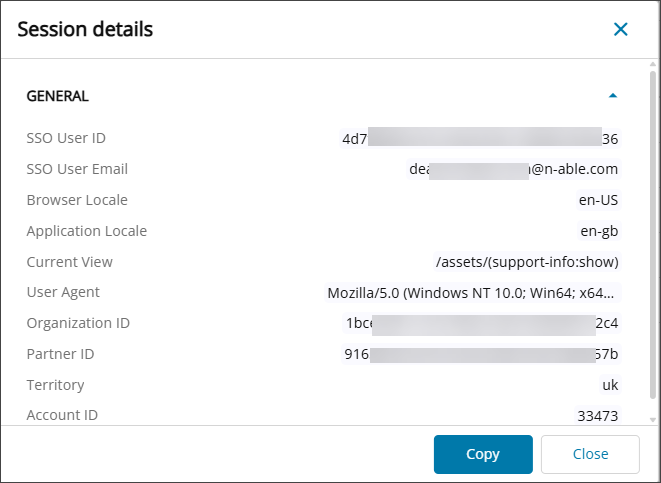661x483 pixels.
Task: Select the Account ID value 33473
Action: pos(598,415)
